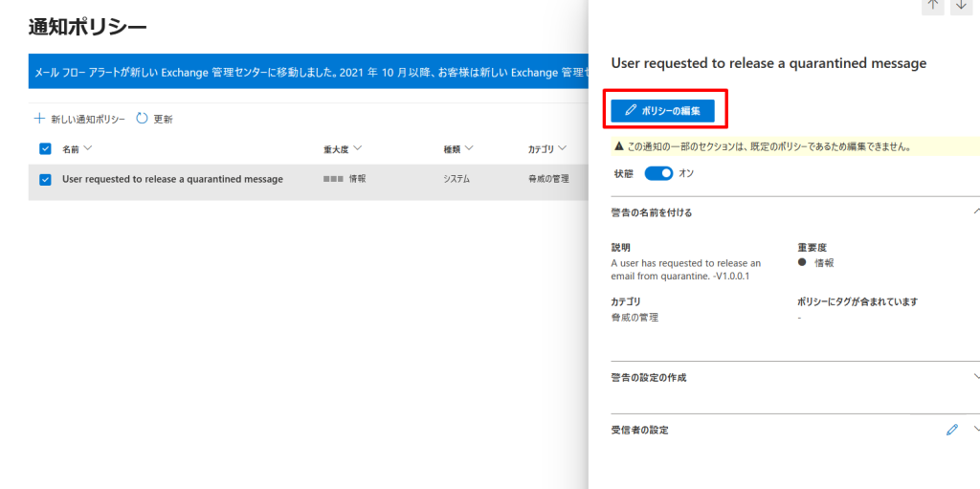Viewport: 980px width, 489px height.
Task: Click the warning triangle icon in the notice
Action: click(618, 147)
